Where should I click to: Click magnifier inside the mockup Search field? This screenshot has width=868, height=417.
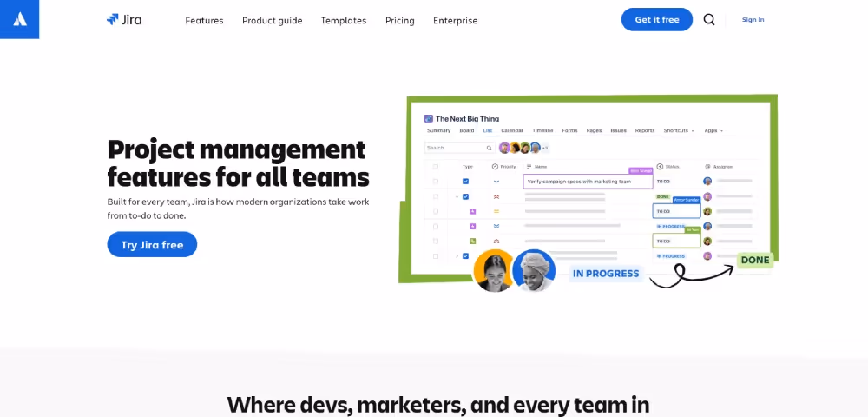coord(489,148)
